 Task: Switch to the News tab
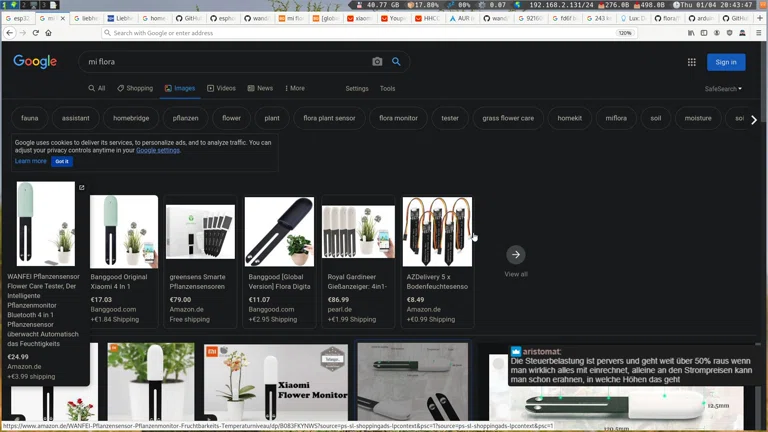point(260,88)
